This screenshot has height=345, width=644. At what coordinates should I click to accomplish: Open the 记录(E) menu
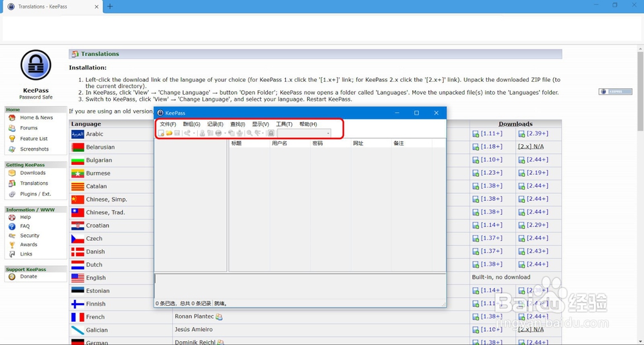pyautogui.click(x=215, y=124)
